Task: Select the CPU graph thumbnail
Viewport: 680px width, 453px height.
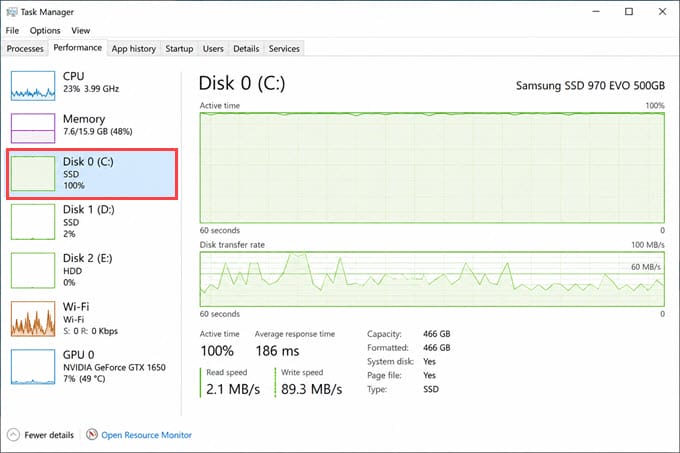Action: click(x=33, y=86)
